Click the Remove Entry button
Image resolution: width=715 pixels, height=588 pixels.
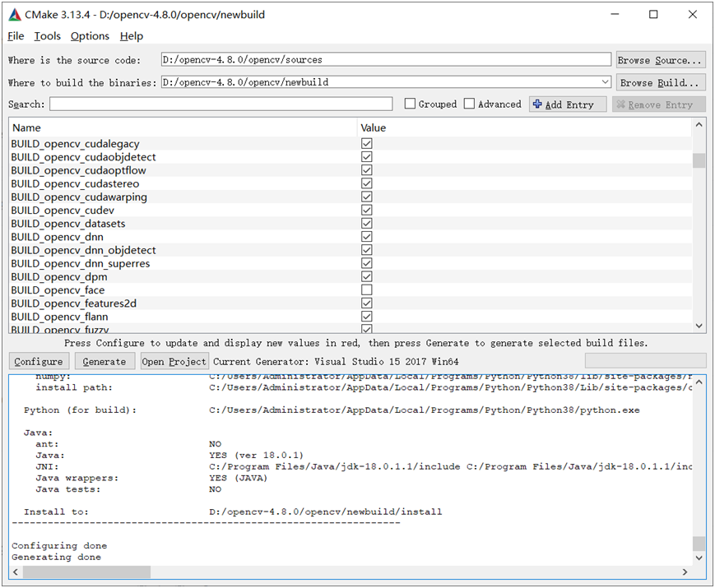click(x=658, y=104)
